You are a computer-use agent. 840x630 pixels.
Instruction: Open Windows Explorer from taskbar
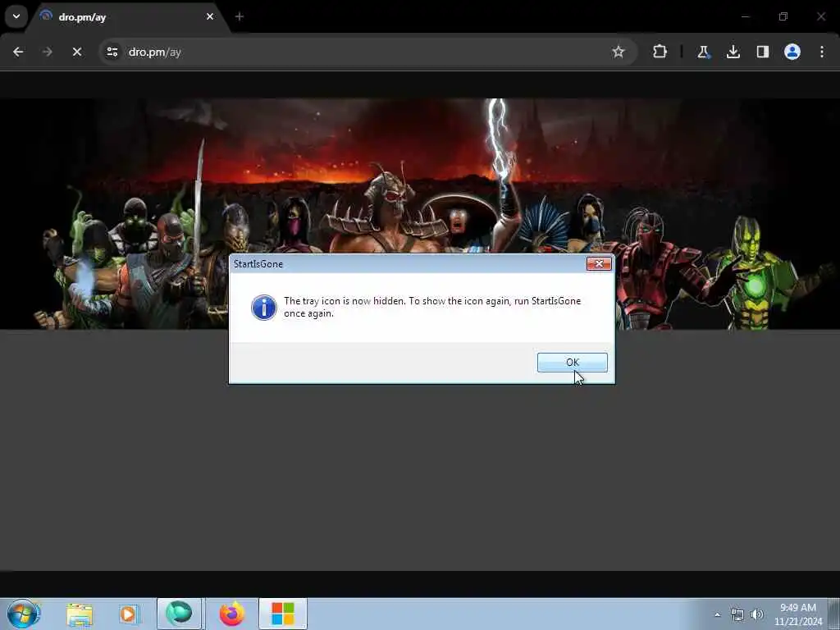[x=80, y=614]
